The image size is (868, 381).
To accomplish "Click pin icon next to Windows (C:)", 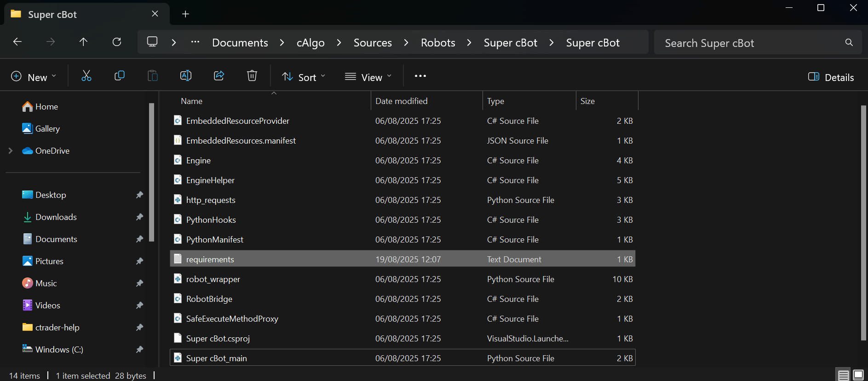I will 139,350.
